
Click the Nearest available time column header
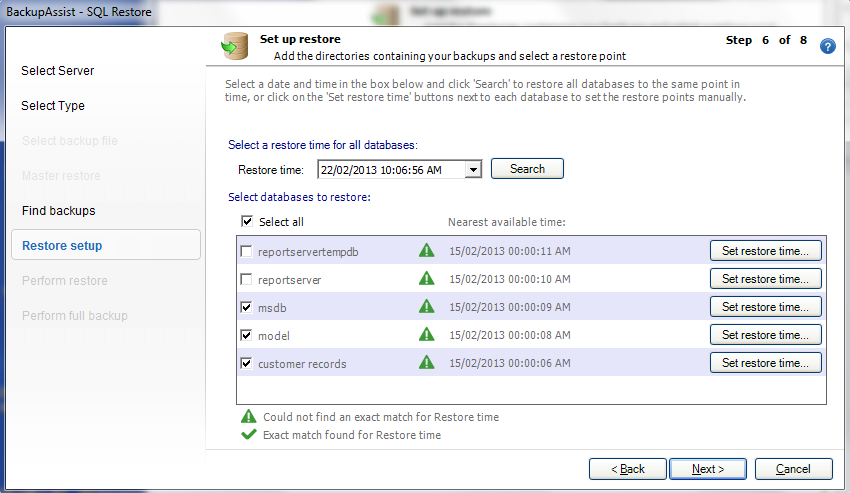coord(506,222)
